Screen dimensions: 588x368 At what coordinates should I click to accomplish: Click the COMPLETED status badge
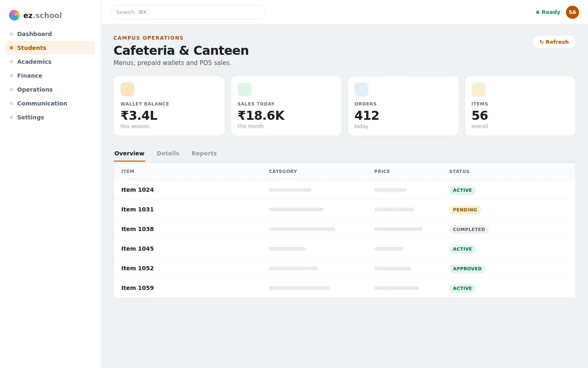[469, 229]
